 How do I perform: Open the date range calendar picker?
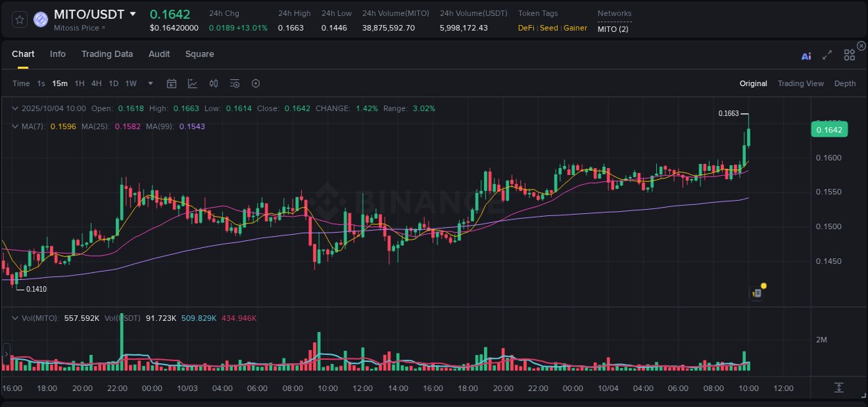(x=172, y=83)
